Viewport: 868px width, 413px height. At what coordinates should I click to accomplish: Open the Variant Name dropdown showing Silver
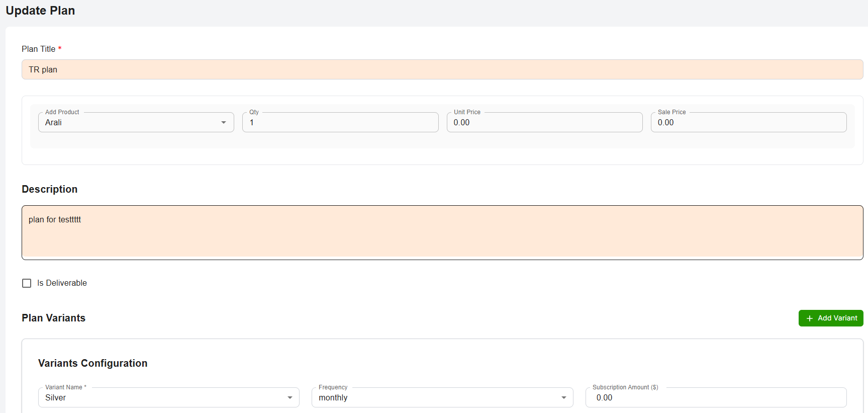click(161, 398)
